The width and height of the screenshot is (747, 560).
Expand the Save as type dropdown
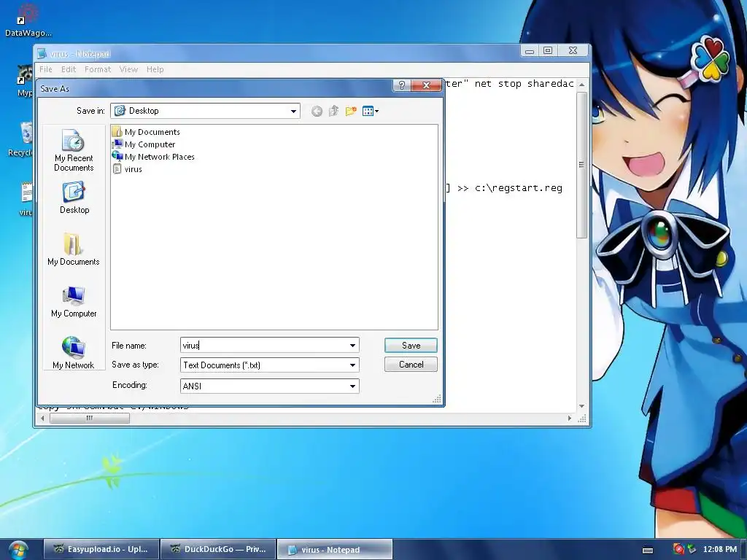click(352, 365)
